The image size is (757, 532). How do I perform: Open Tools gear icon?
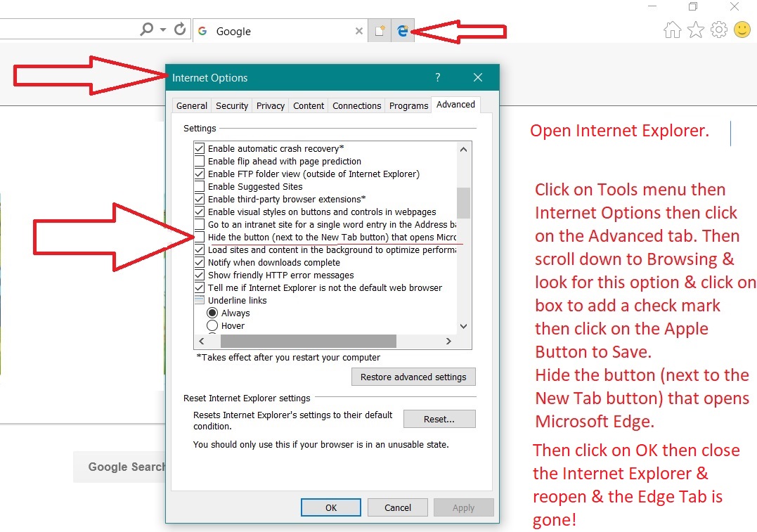click(x=719, y=30)
